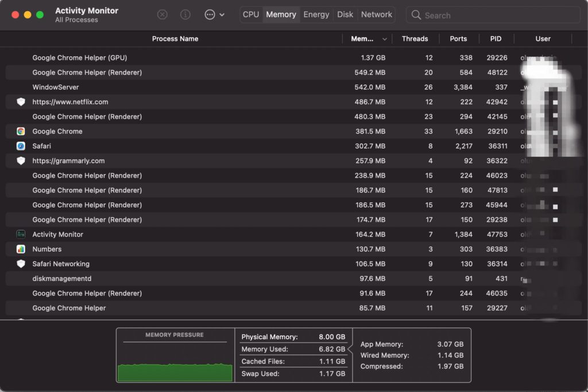Open the Network tab
The height and width of the screenshot is (392, 588).
[377, 14]
